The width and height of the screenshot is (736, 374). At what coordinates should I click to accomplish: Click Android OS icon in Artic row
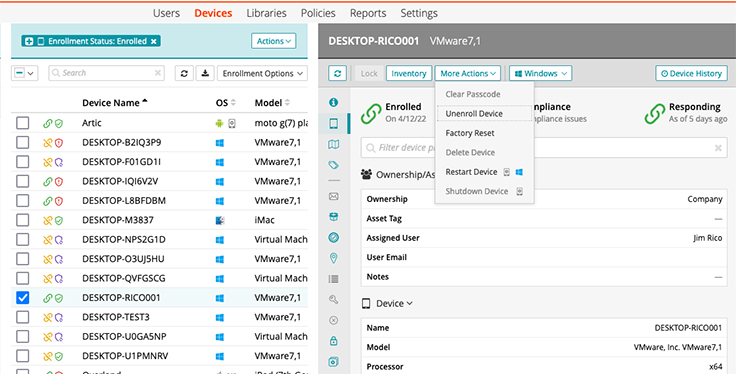(x=219, y=123)
